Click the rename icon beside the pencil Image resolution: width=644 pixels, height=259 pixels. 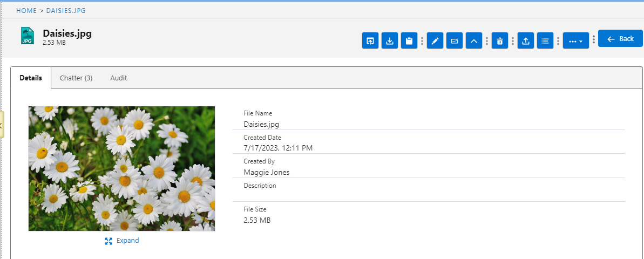[x=455, y=40]
